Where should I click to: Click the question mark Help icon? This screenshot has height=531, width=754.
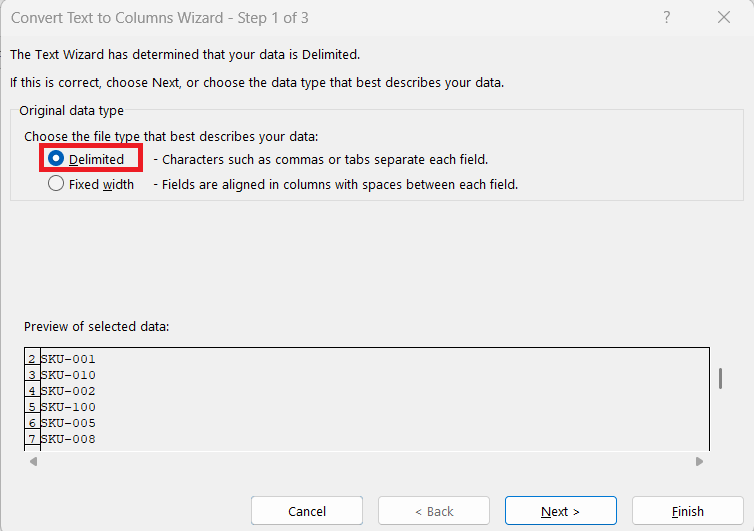667,17
